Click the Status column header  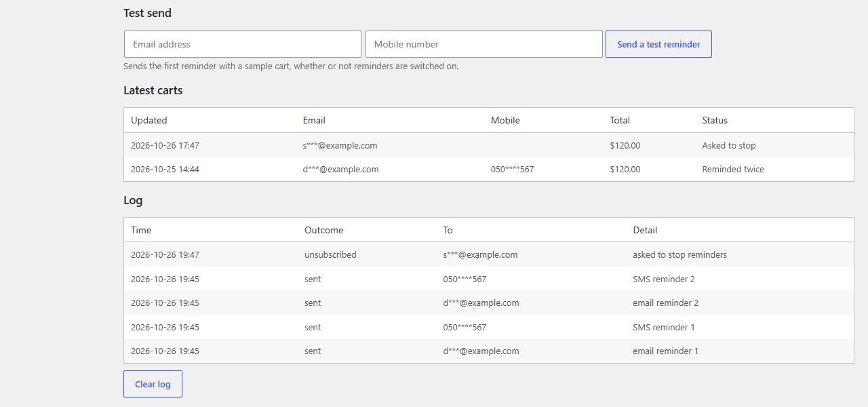(x=715, y=120)
